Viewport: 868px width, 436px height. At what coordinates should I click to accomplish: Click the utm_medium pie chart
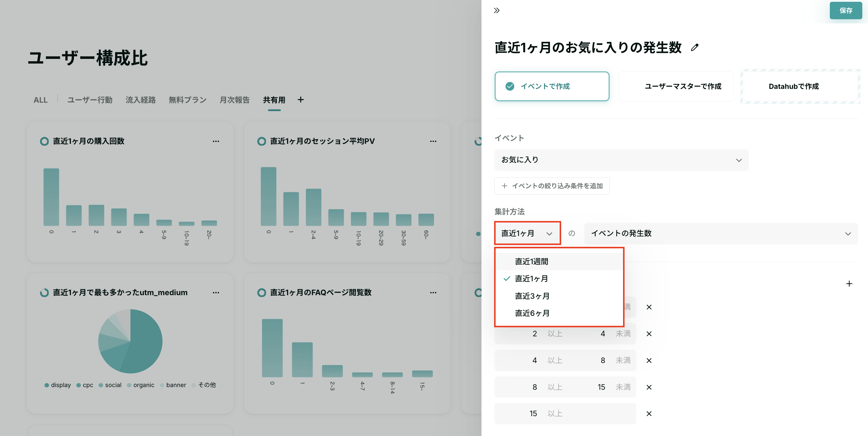[130, 341]
